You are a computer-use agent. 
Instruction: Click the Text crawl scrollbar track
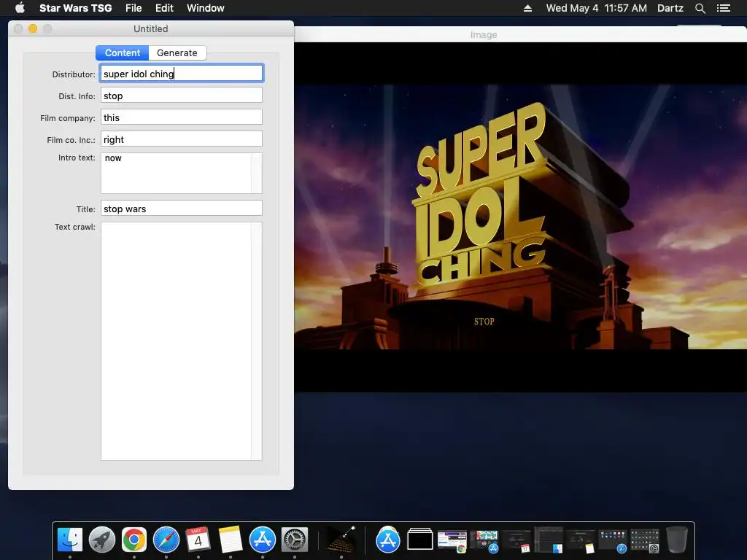[257, 341]
